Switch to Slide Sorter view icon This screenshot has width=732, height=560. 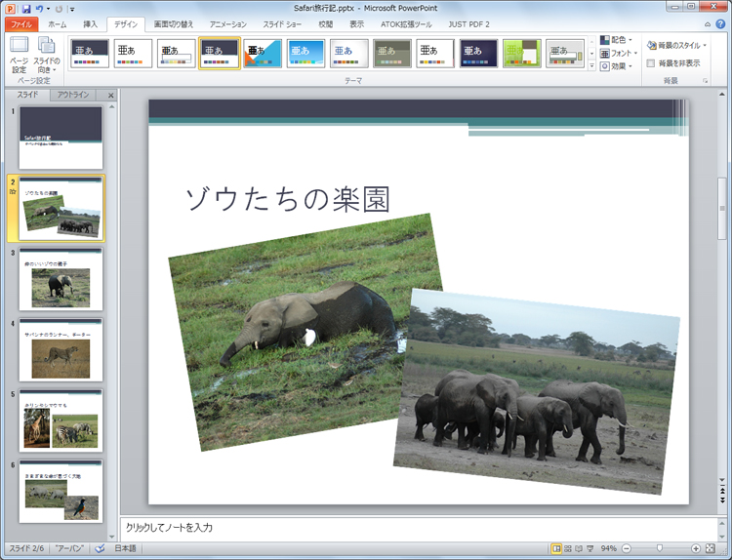pos(568,548)
